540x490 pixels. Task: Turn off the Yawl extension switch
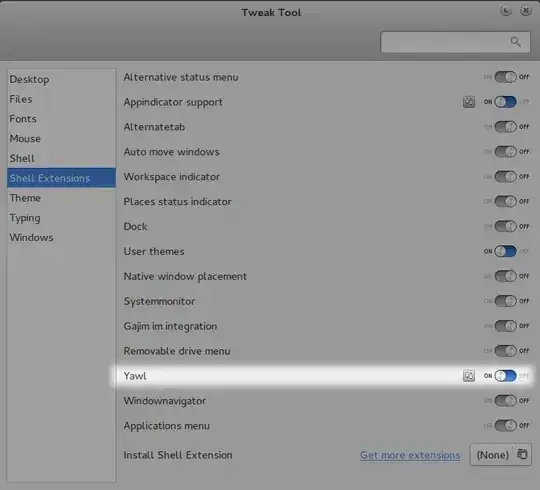pyautogui.click(x=506, y=376)
